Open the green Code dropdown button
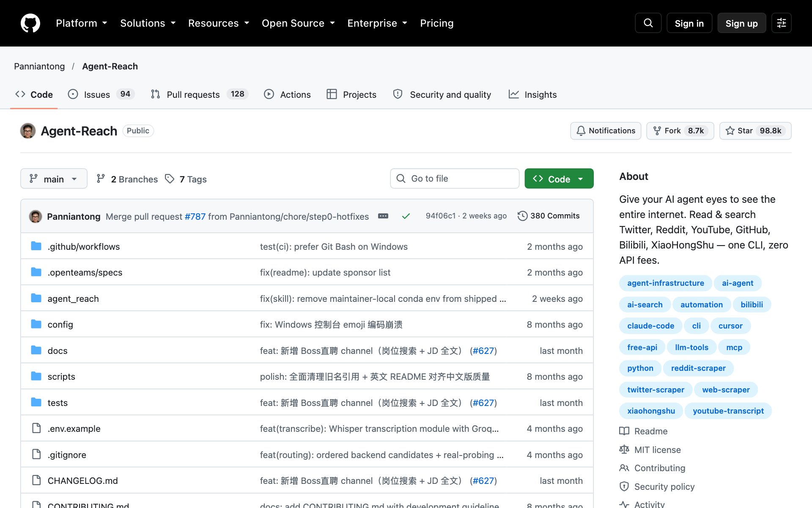 click(x=559, y=179)
